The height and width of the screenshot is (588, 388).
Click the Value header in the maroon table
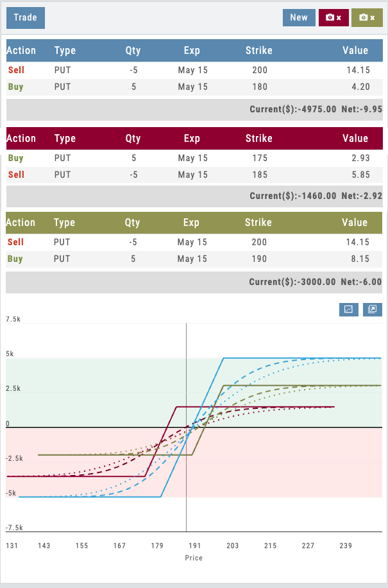click(355, 138)
